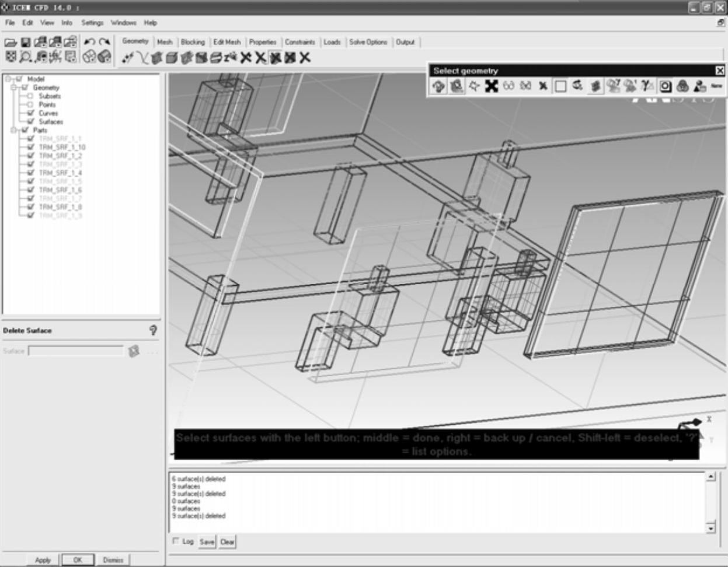Select the Create Point tool
The image size is (728, 567).
point(128,58)
